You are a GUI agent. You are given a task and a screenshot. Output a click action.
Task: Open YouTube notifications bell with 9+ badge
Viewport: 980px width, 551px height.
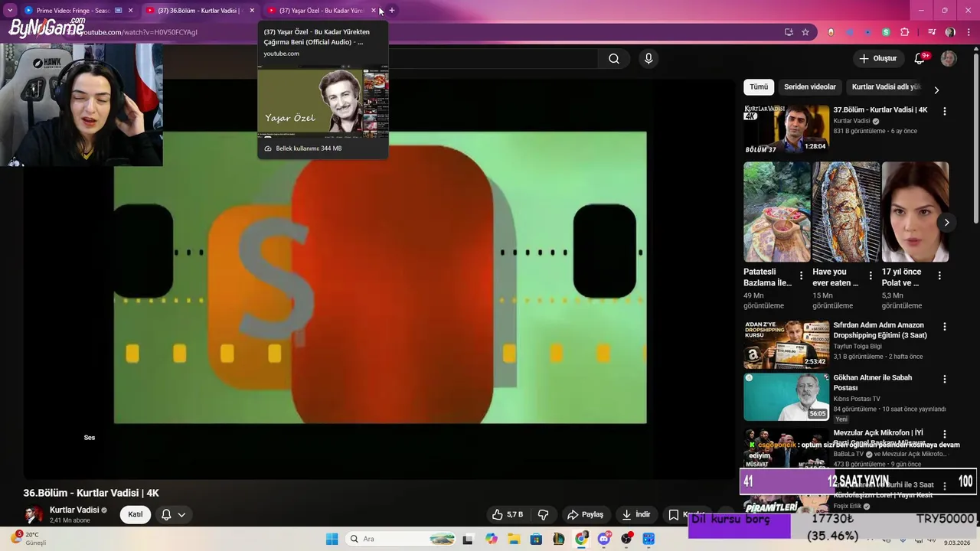click(x=920, y=58)
